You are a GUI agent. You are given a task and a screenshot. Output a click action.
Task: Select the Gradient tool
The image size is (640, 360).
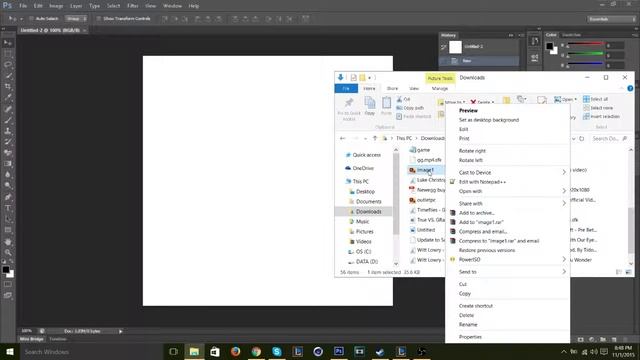8,164
